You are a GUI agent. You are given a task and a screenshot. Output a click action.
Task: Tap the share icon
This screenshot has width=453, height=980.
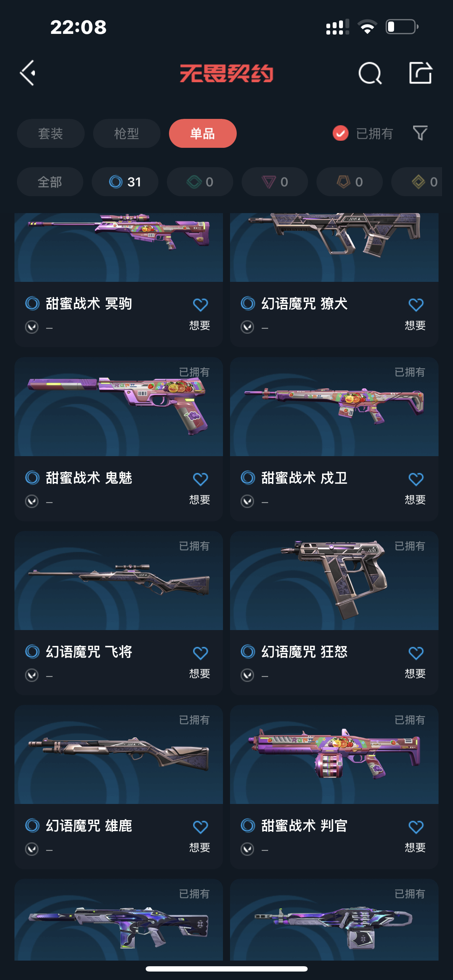420,73
